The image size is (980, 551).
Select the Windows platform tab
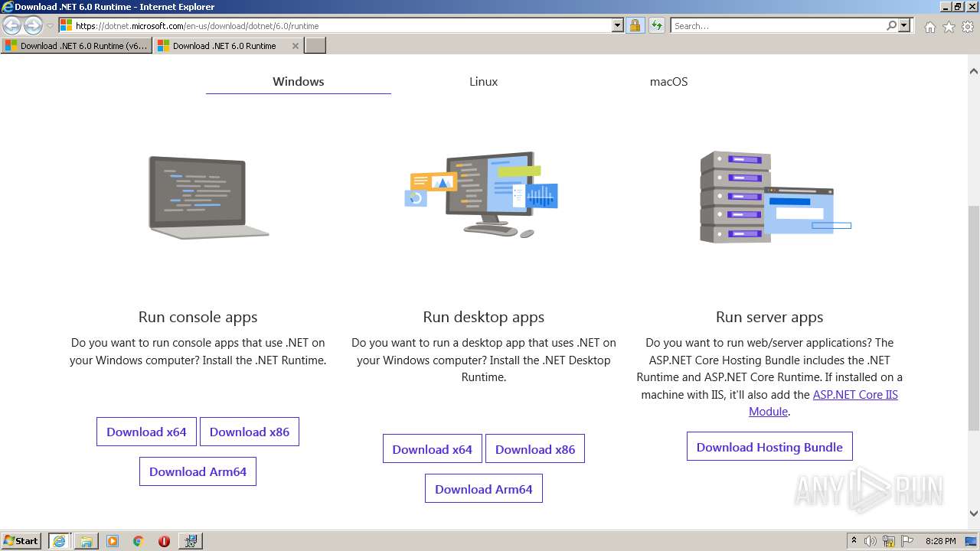coord(299,81)
